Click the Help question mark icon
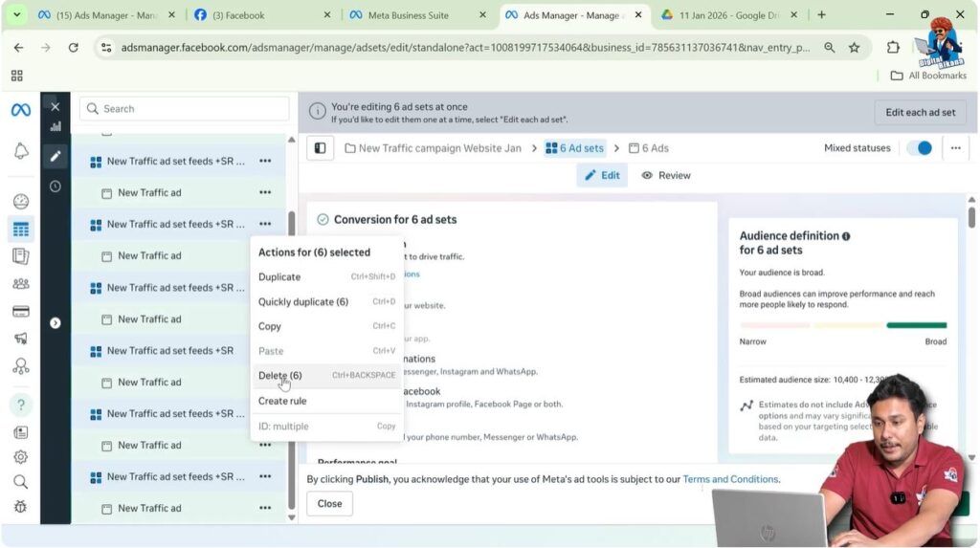 pos(20,405)
